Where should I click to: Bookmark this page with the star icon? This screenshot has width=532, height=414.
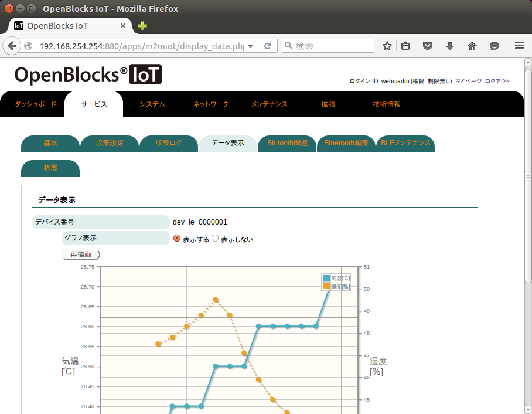(x=387, y=46)
